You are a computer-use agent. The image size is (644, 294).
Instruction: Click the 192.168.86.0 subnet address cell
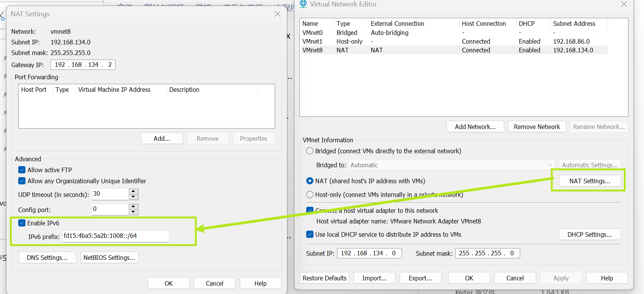point(571,41)
